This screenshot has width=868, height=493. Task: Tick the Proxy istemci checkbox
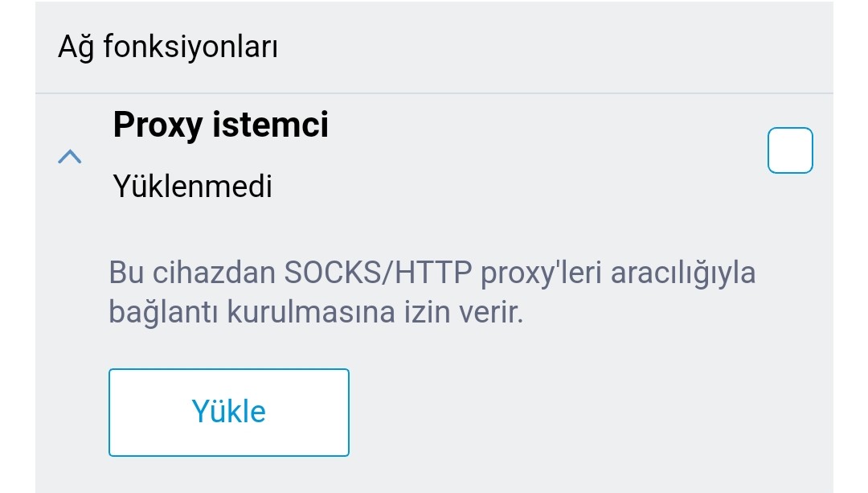click(x=790, y=150)
